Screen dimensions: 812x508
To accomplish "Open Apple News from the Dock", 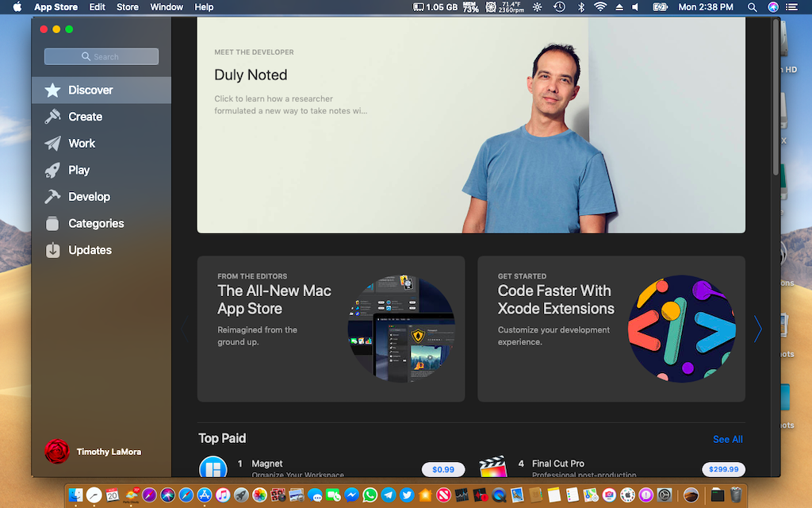I will click(x=444, y=495).
